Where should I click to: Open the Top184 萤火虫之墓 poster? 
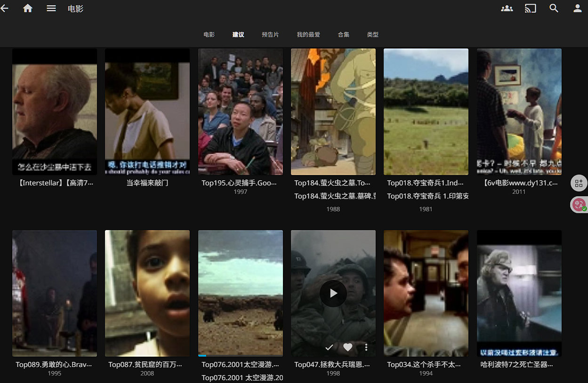(333, 112)
